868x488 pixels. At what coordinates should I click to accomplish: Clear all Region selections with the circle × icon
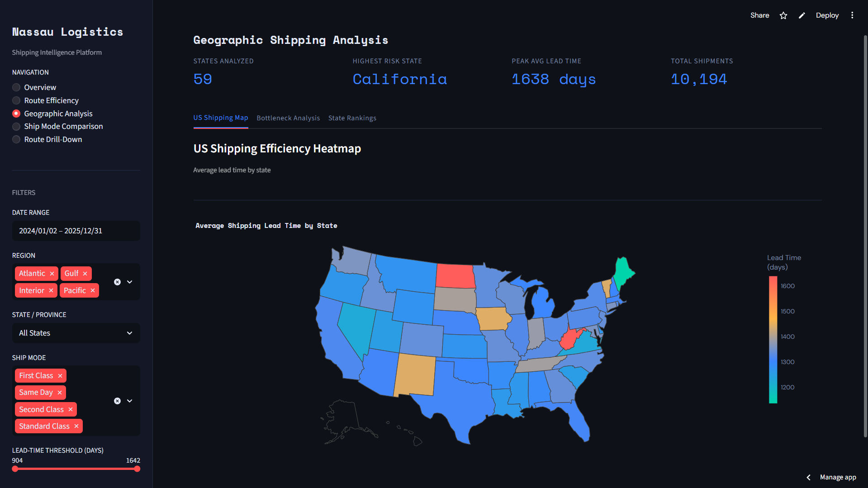(x=117, y=282)
